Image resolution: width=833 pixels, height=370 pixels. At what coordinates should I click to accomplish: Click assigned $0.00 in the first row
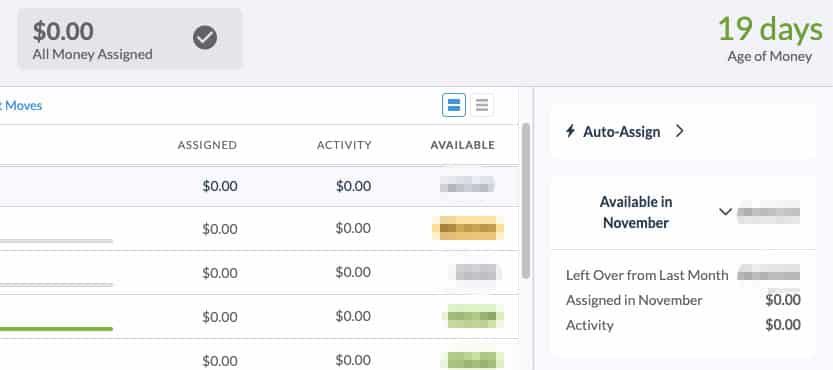tap(220, 186)
